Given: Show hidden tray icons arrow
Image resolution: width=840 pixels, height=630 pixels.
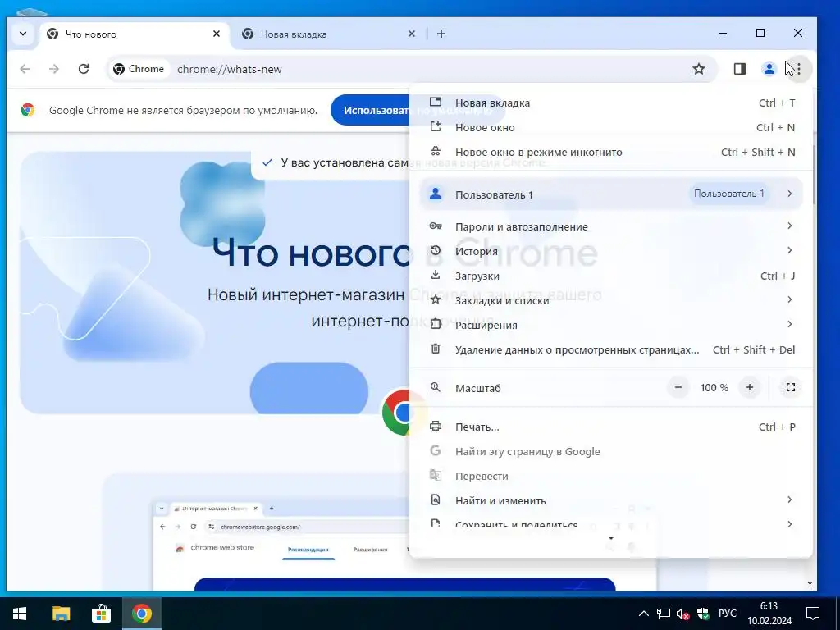Looking at the screenshot, I should [x=644, y=614].
